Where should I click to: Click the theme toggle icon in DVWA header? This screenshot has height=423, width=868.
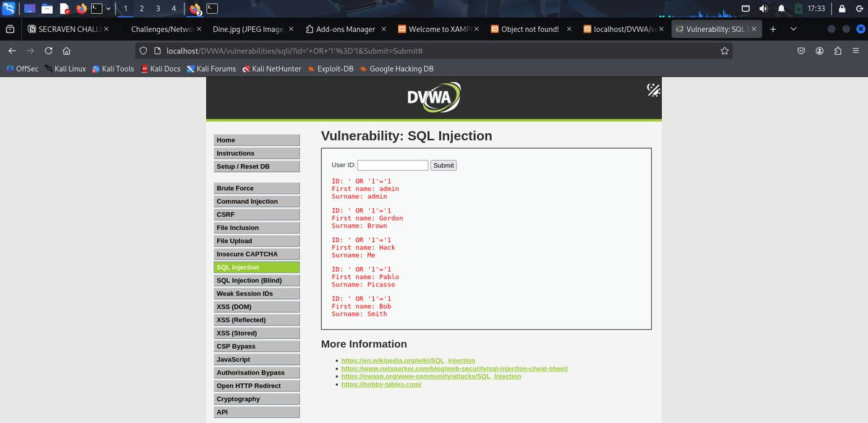tap(653, 90)
